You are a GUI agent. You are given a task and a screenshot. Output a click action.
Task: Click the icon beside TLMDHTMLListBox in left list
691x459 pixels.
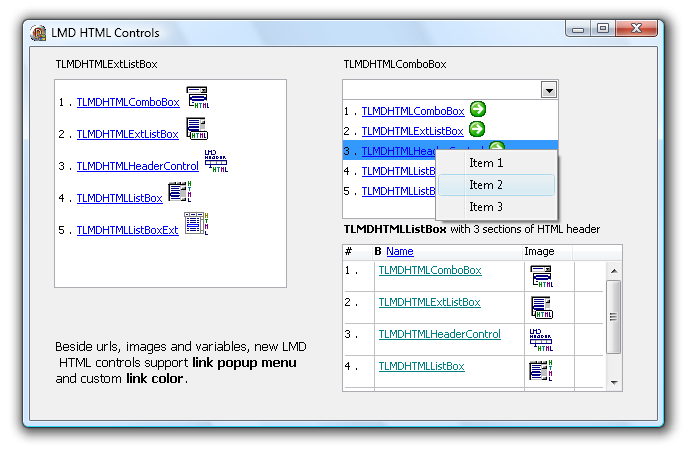[179, 194]
